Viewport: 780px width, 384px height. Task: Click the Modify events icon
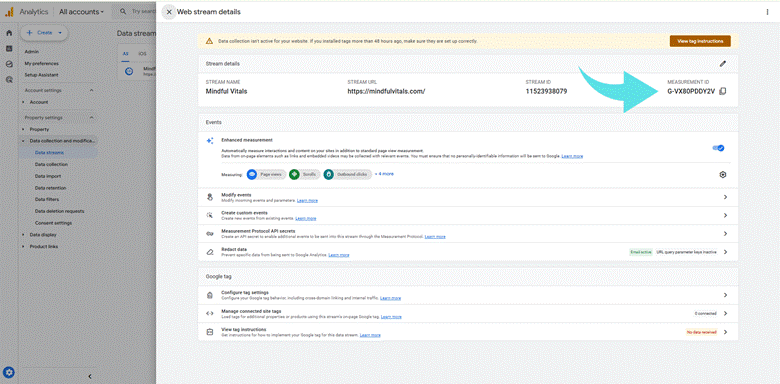coord(210,197)
